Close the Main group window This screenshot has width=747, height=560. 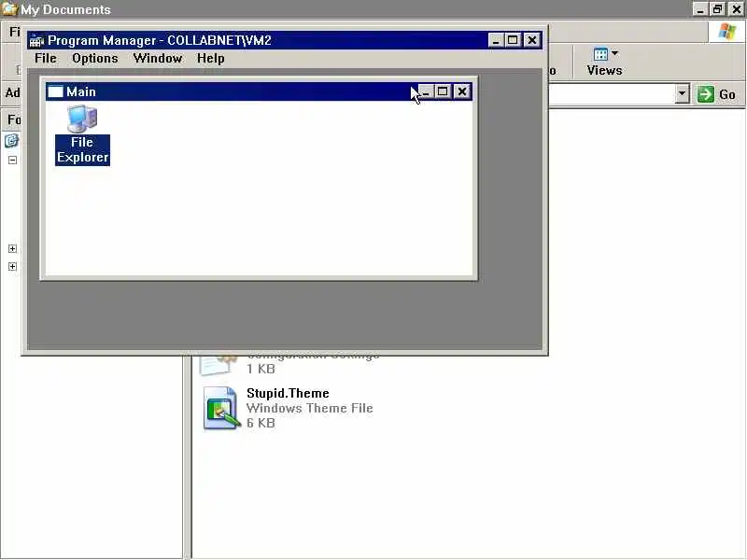point(461,91)
